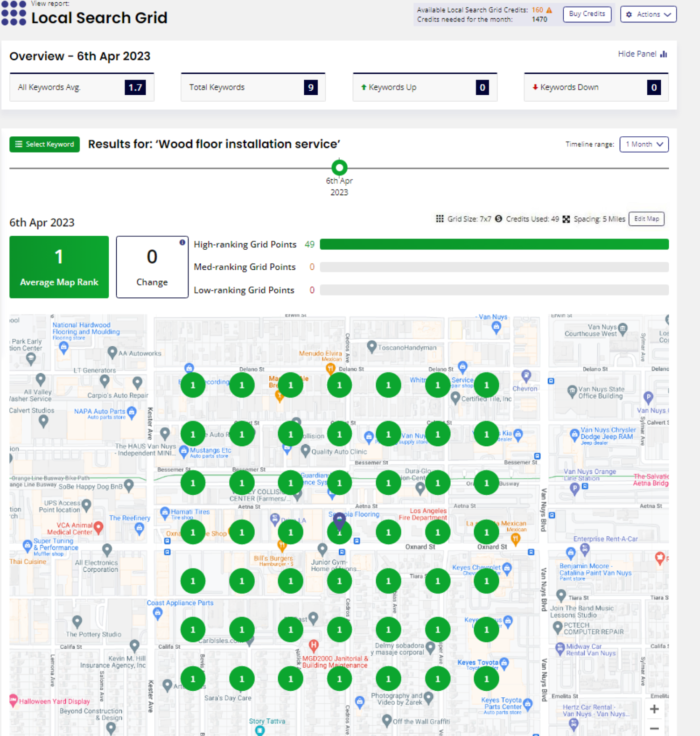Click the Keyes Toyota map pin
Viewport: 700px width, 736px height.
pos(504,663)
